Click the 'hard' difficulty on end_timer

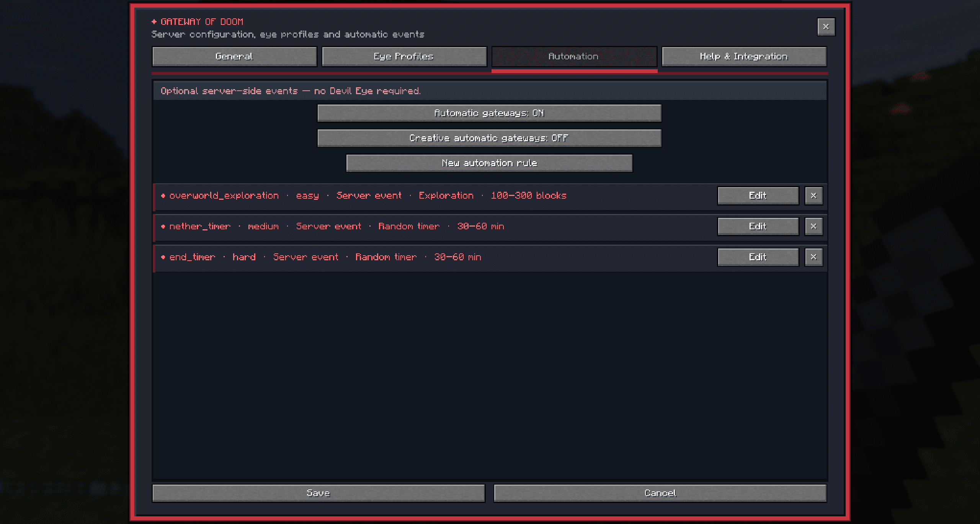click(244, 257)
